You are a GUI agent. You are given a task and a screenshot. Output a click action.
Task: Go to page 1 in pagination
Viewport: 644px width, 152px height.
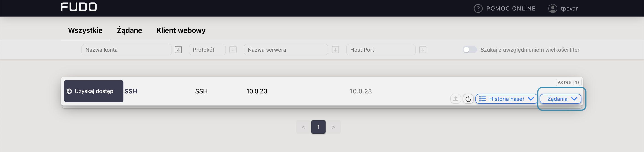click(318, 127)
